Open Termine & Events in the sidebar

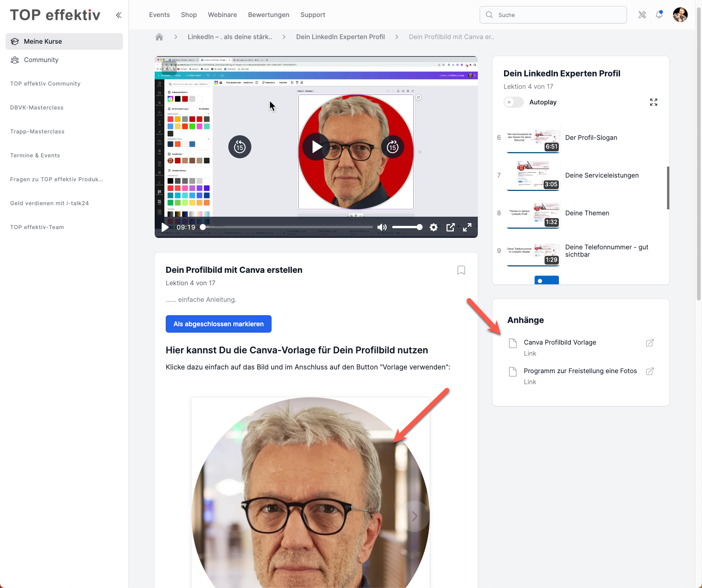tap(35, 156)
